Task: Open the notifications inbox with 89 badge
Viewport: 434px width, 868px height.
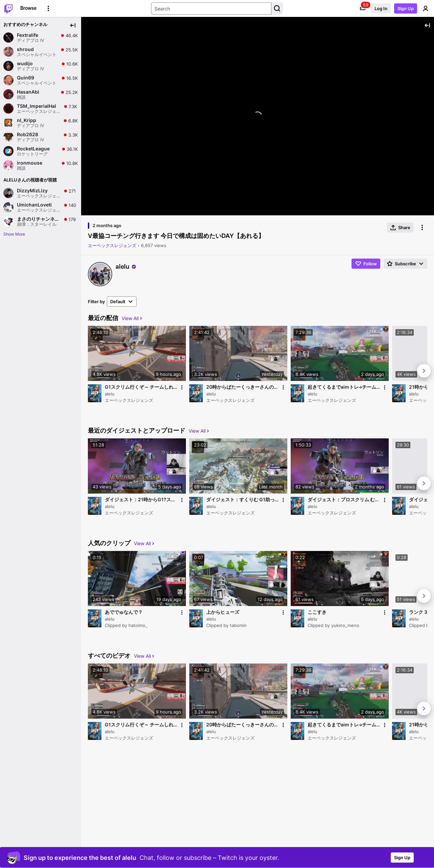Action: tap(363, 8)
